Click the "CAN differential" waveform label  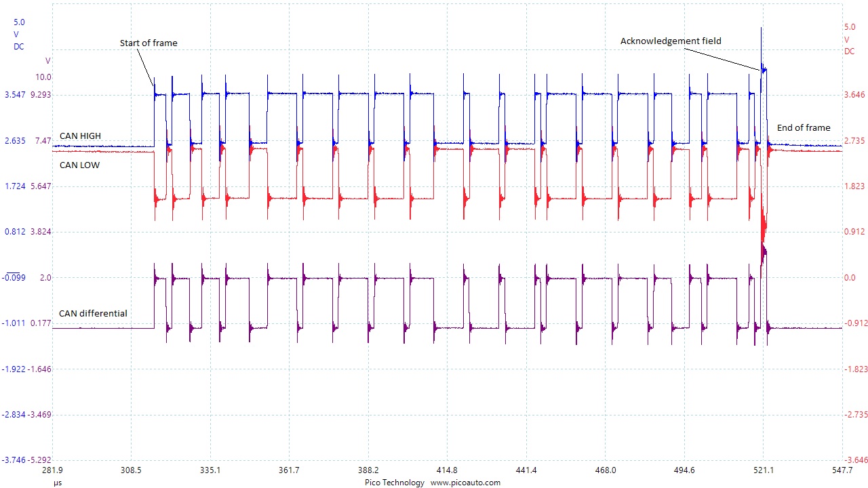[x=93, y=314]
